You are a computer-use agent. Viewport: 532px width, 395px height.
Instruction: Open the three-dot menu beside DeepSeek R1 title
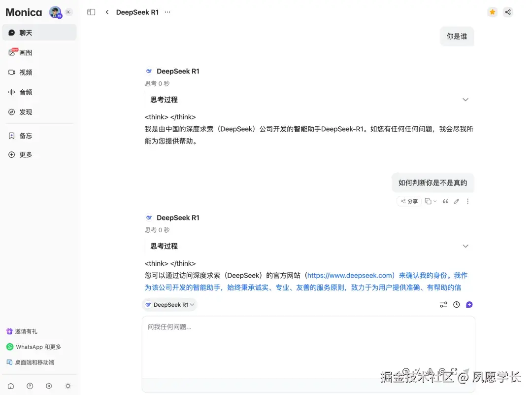(167, 12)
